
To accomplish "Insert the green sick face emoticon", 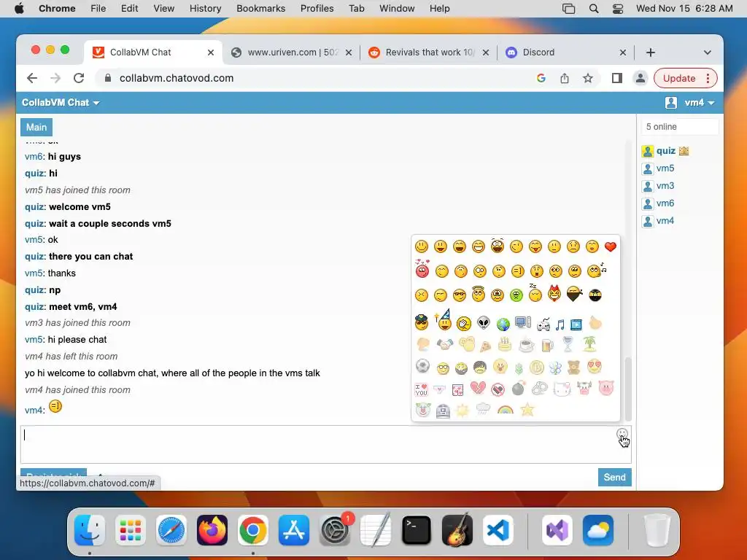I will coord(516,295).
